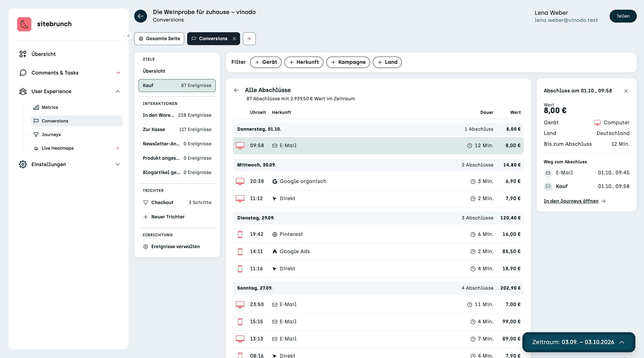Viewport: 644px width, 358px height.
Task: Click the computer icon in the 23:50 row
Action: 240,305
